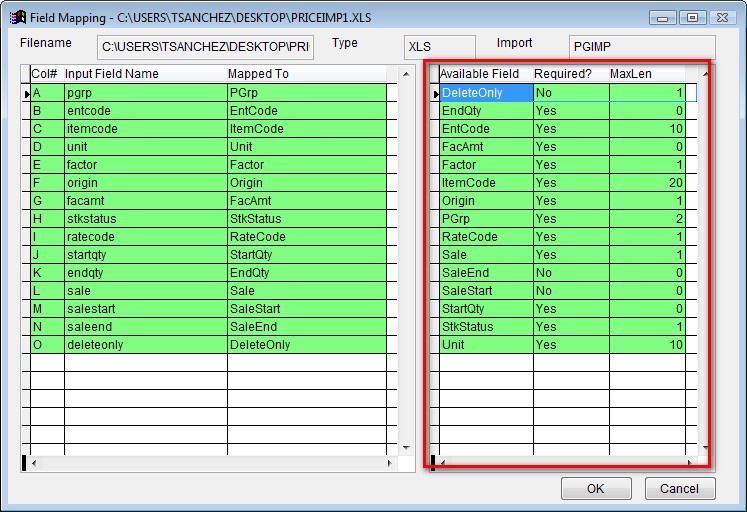
Task: Select the saleend input field cell
Action: coord(146,327)
